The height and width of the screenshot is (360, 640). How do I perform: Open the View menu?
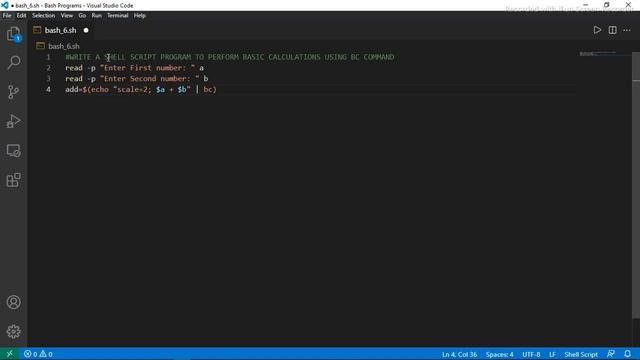coord(67,16)
